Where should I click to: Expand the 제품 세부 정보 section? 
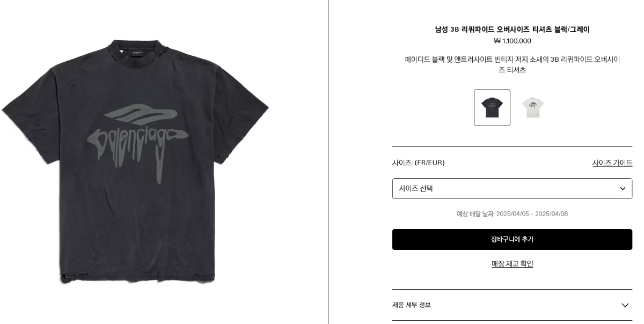click(512, 305)
